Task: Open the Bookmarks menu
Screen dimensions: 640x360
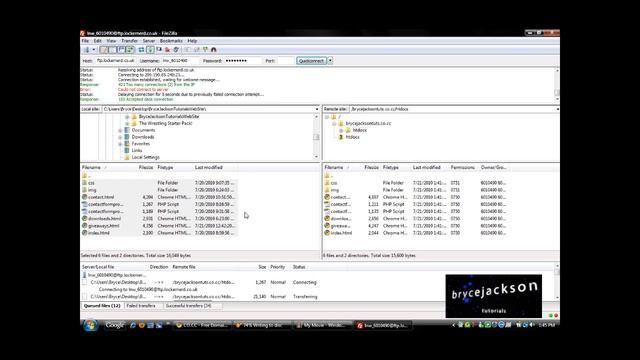Action: click(171, 41)
